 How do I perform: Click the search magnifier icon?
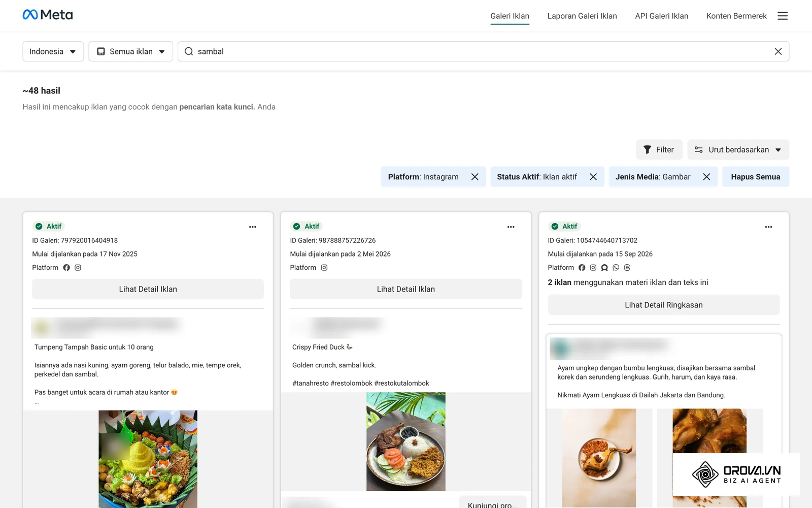coord(189,51)
